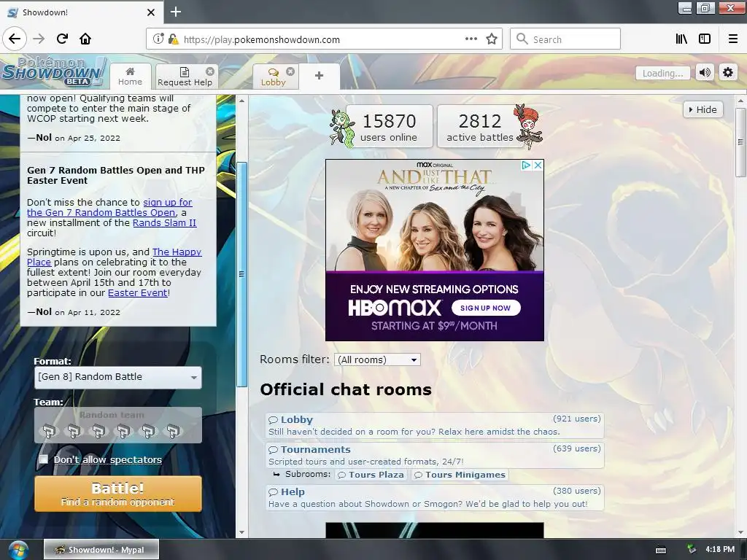Close the HBO Max advertisement
747x560 pixels.
point(538,166)
